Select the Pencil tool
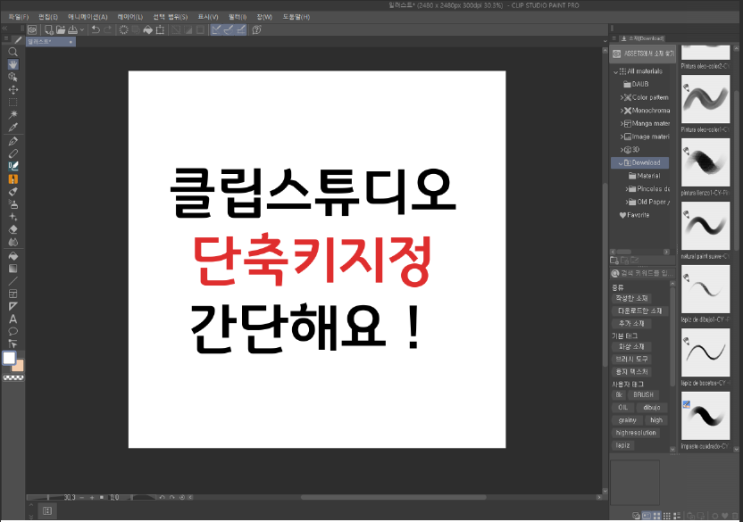The image size is (743, 522). [13, 153]
